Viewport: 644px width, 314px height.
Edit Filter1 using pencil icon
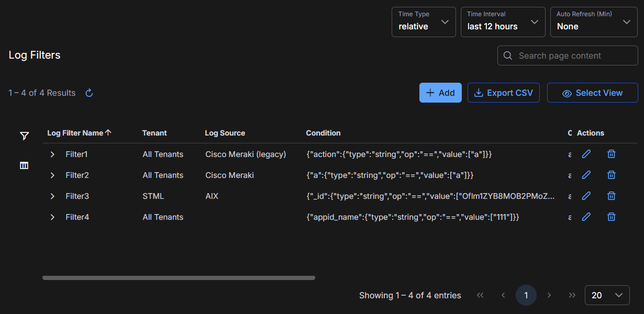tap(586, 154)
